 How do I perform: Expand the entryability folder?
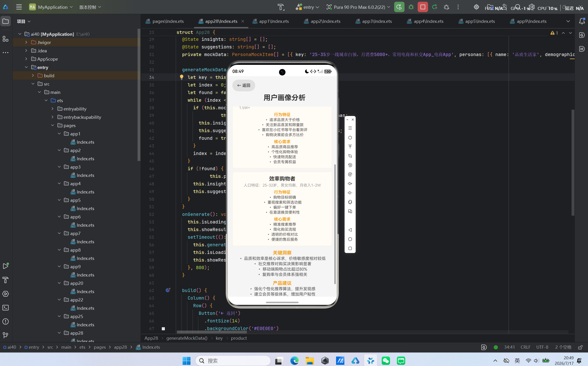coord(53,109)
